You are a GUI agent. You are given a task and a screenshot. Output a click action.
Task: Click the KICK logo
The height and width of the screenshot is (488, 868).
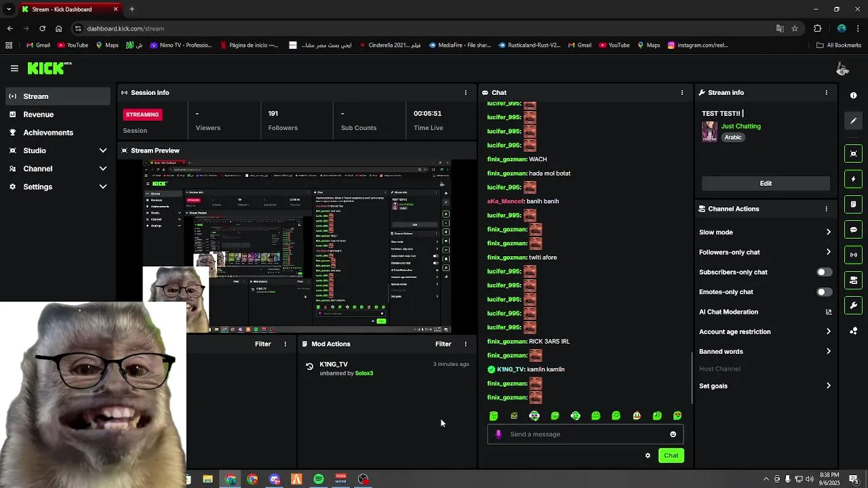pyautogui.click(x=49, y=68)
